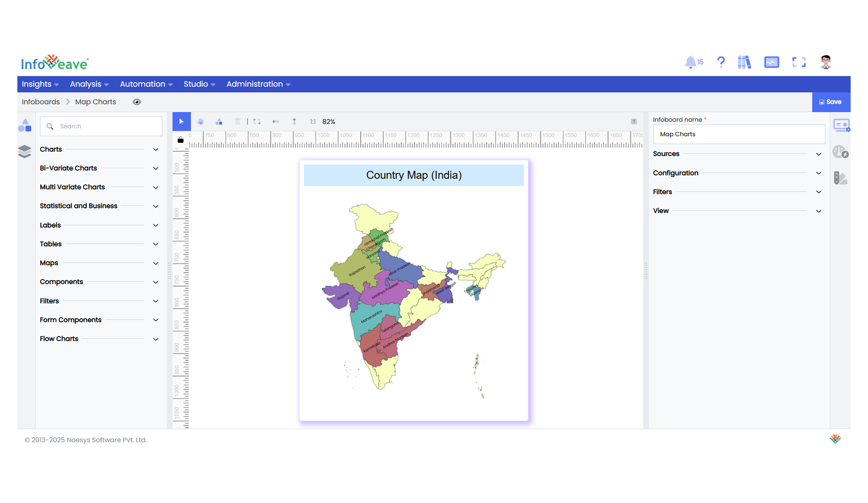Click the trash delete icon
The image size is (868, 503).
pyautogui.click(x=237, y=122)
